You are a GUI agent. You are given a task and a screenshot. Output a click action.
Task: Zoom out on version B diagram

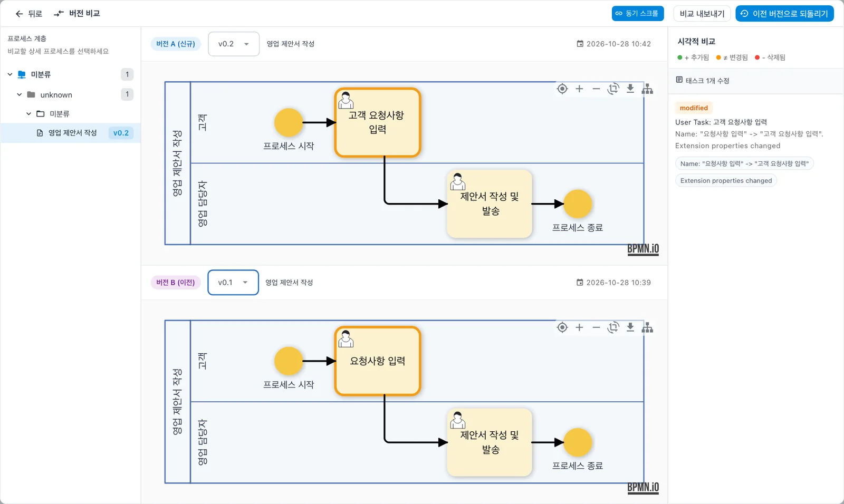(596, 327)
